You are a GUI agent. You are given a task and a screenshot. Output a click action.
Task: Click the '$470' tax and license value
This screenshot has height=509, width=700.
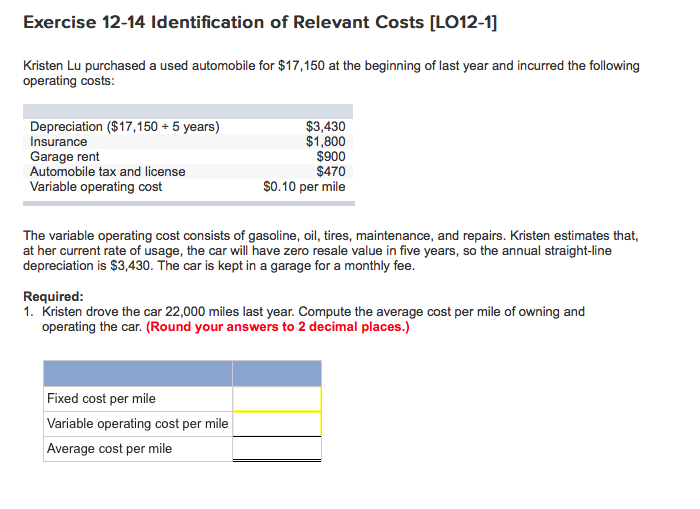point(331,171)
